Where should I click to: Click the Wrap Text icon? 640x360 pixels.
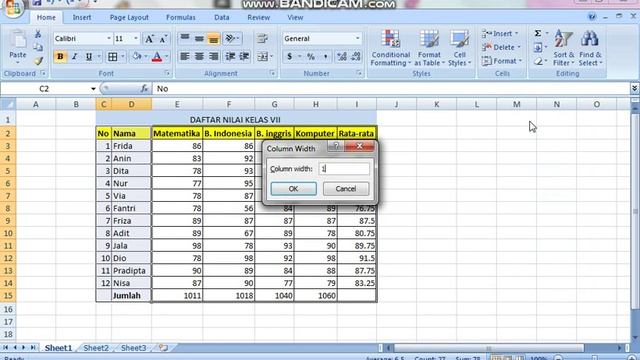(262, 38)
